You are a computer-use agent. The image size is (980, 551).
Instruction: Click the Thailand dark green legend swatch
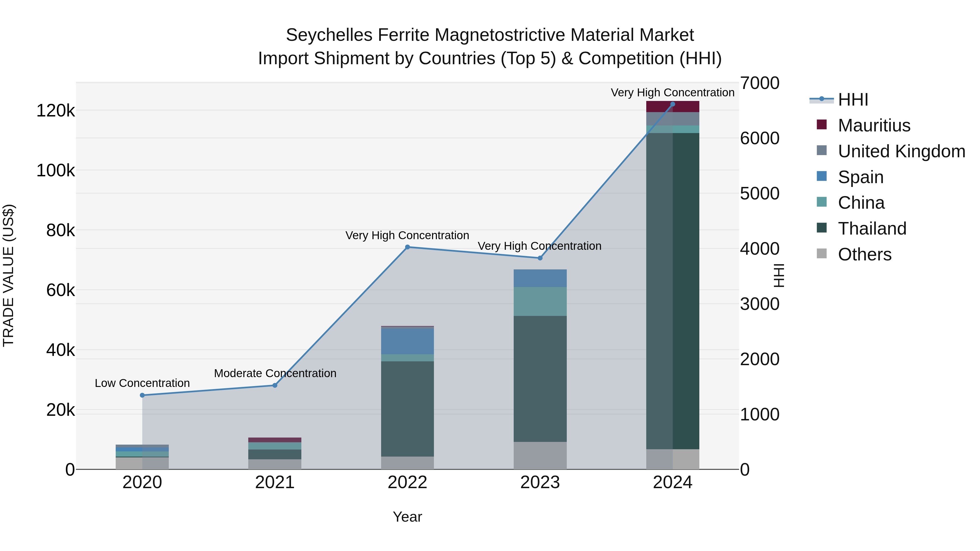point(822,228)
